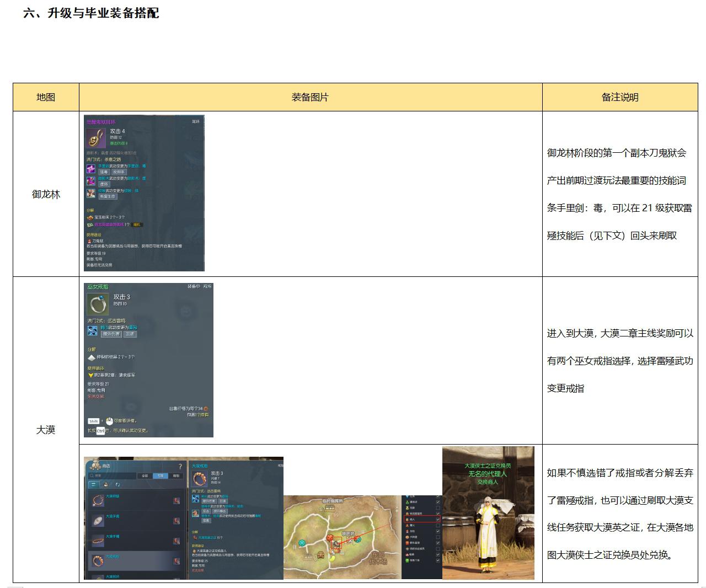Click the 大漠手镯 bracelet icon in shop
Screen dimensions: 706x588
tap(98, 541)
